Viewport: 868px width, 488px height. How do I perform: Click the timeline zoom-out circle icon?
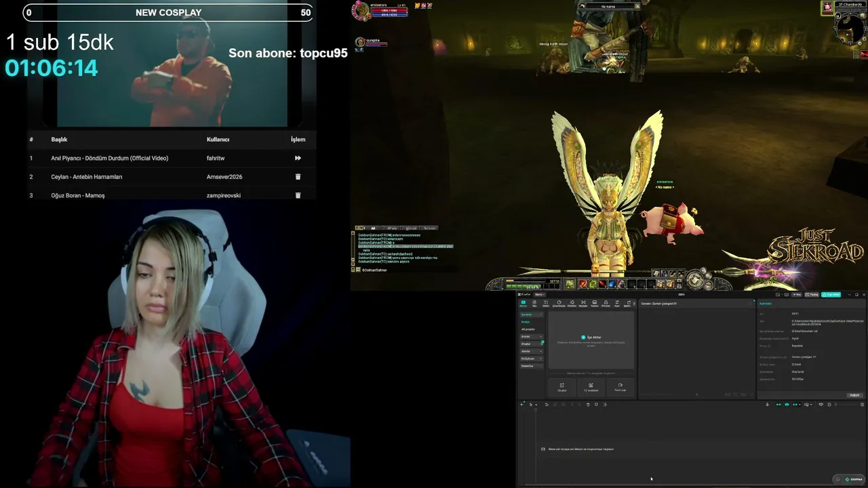pos(829,405)
